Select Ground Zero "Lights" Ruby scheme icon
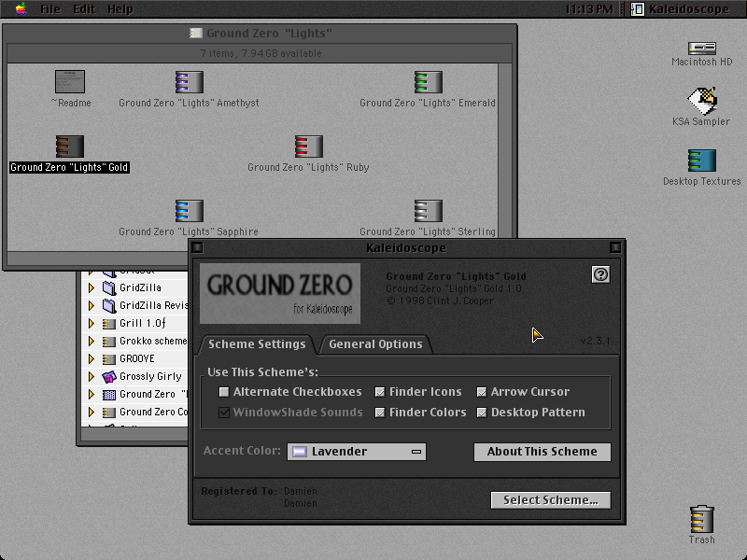The height and width of the screenshot is (560, 747). click(x=309, y=147)
